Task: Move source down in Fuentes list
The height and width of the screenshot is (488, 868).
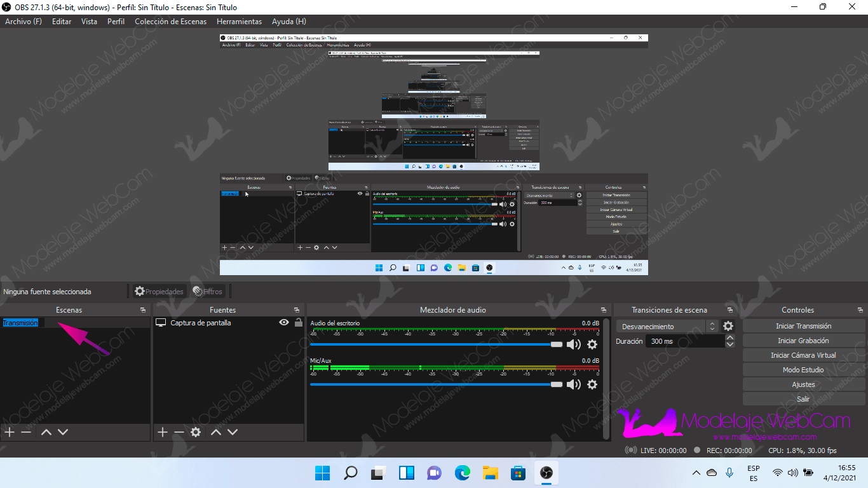Action: click(x=233, y=432)
